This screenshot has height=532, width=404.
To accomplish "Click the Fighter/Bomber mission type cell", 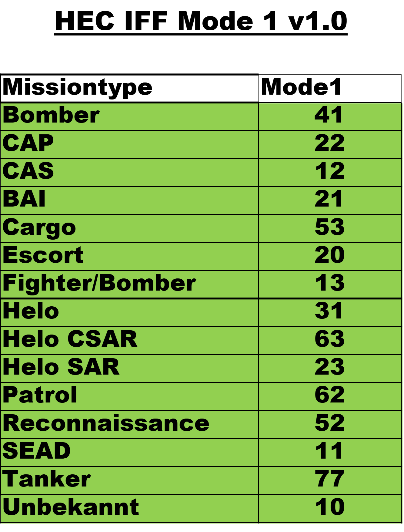I will (x=99, y=284).
